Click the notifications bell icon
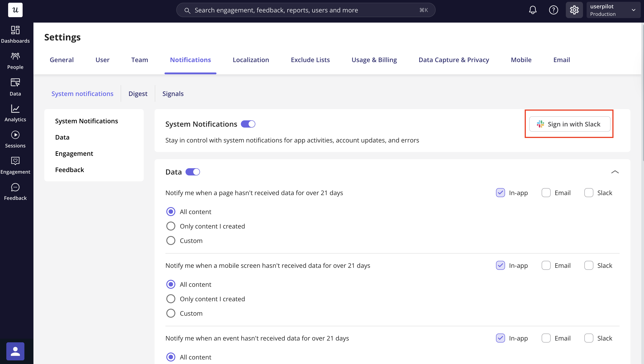Image resolution: width=644 pixels, height=364 pixels. [x=532, y=10]
